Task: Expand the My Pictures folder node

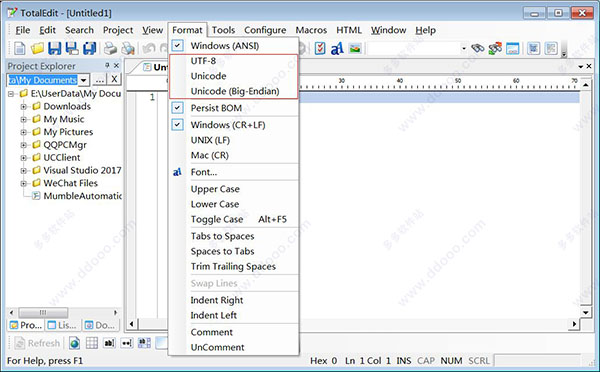Action: pos(23,132)
